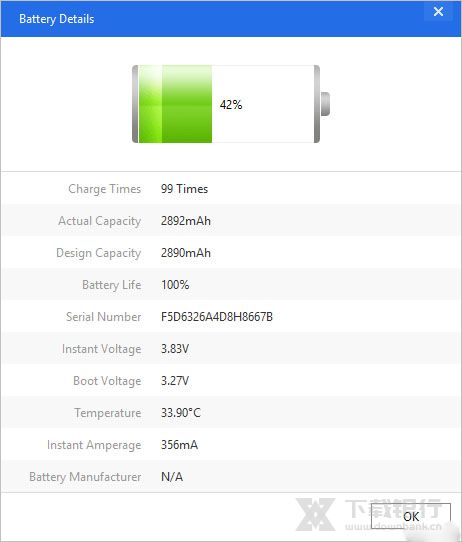Select the serial number F5D6326A4D8H8667B
462x542 pixels.
click(217, 317)
